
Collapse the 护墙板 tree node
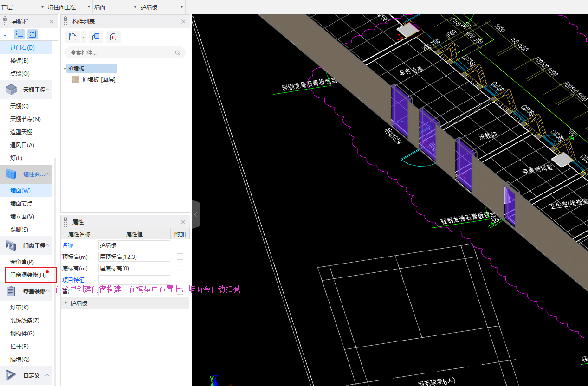(x=65, y=69)
